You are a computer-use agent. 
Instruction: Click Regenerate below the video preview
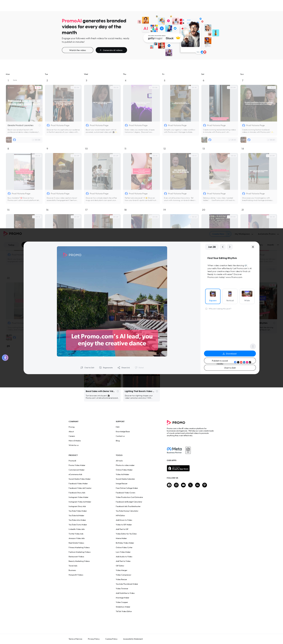click(106, 368)
